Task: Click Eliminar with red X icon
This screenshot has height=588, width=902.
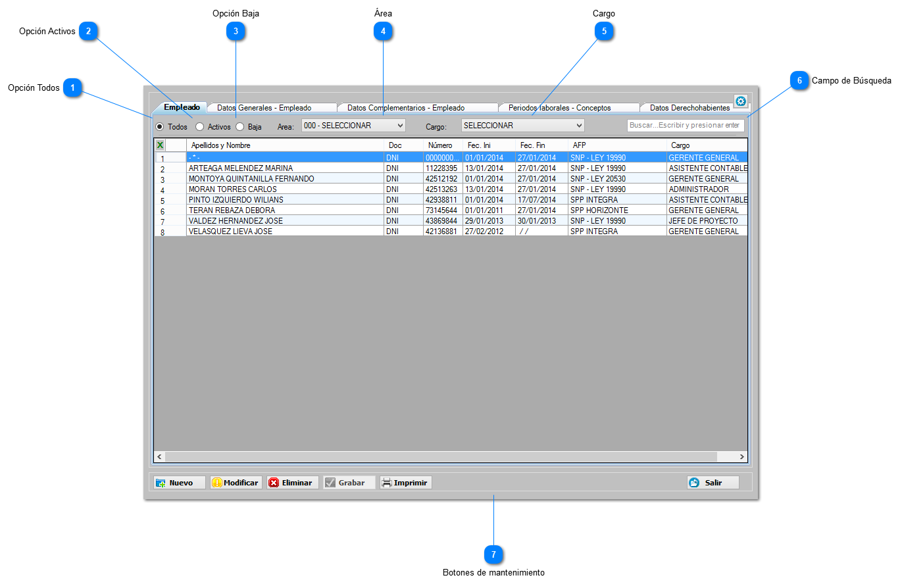Action: click(x=293, y=483)
